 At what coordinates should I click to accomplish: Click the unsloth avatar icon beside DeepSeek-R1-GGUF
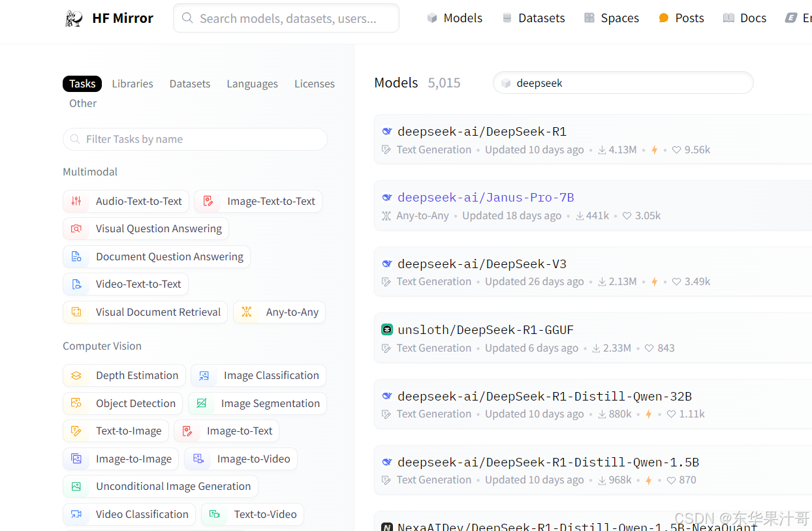pyautogui.click(x=387, y=329)
